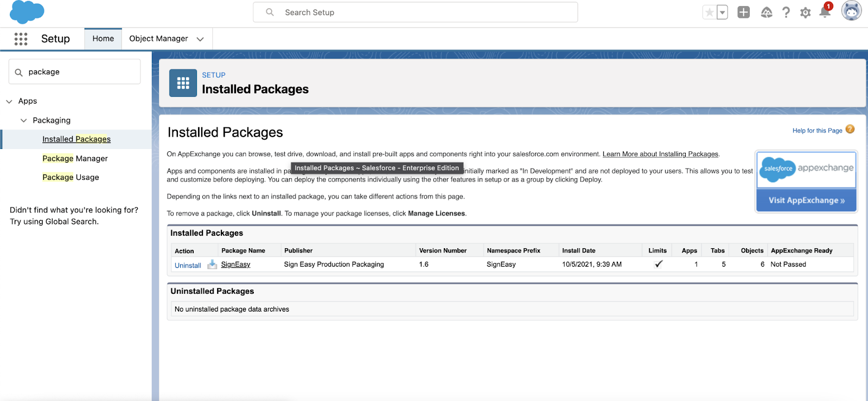Image resolution: width=868 pixels, height=401 pixels.
Task: Switch to the Home tab
Action: click(103, 38)
